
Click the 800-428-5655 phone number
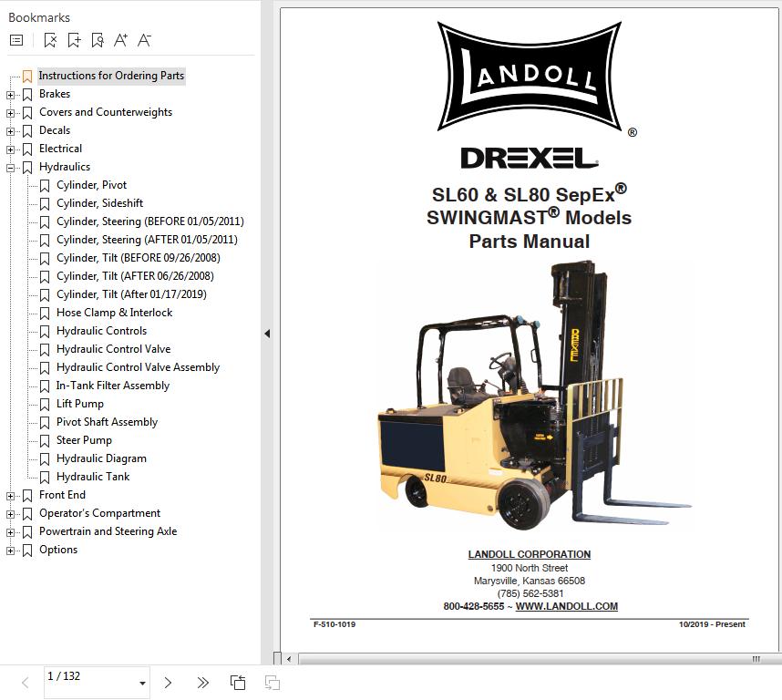tap(474, 606)
